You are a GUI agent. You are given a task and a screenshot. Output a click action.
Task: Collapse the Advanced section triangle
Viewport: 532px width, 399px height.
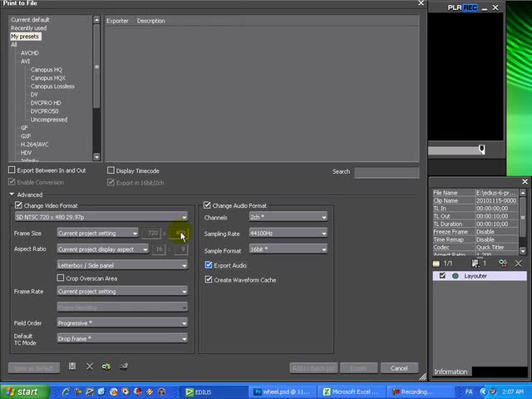point(12,195)
